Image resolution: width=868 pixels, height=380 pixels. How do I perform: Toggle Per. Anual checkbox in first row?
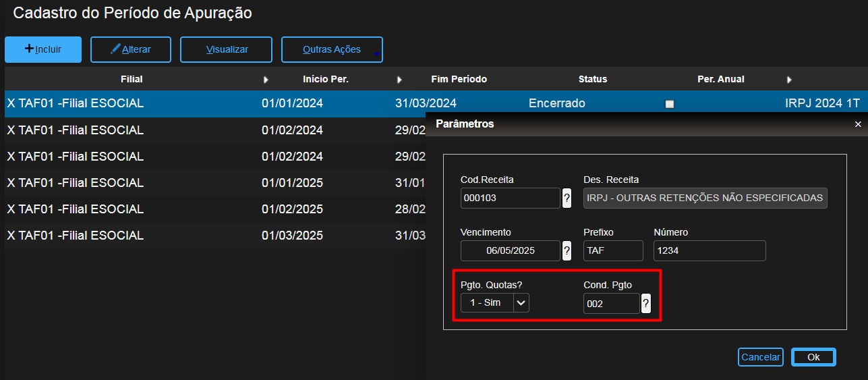pos(670,104)
